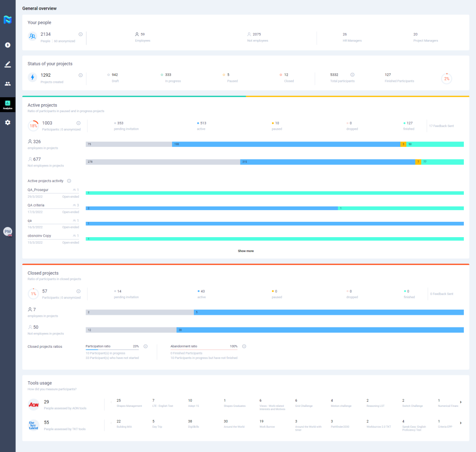476x452 pixels.
Task: Click the lightning bolt projects sidebar icon
Action: (x=7, y=45)
